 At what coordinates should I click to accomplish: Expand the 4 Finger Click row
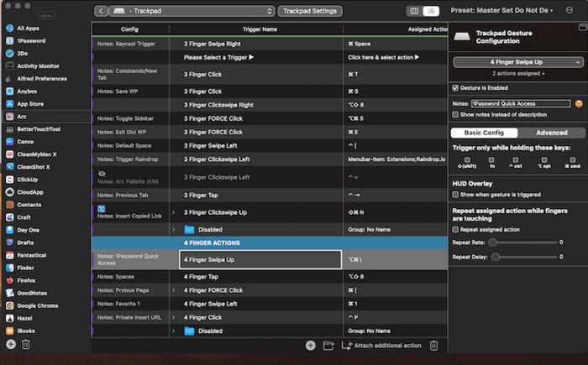point(173,317)
